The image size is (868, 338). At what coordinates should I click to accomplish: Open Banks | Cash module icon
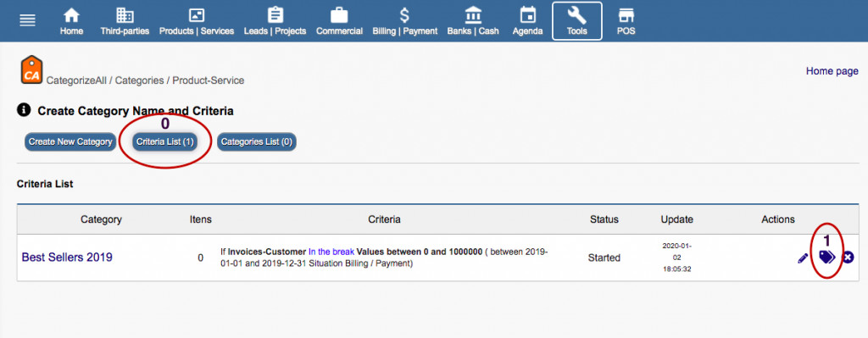[473, 15]
